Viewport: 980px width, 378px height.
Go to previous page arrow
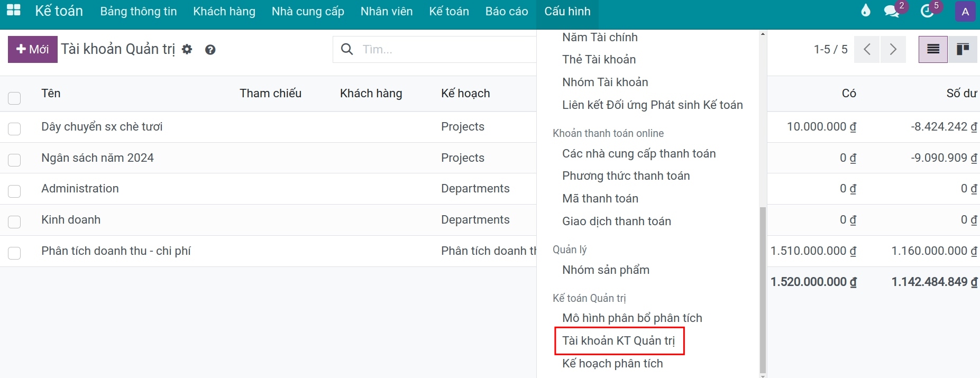pyautogui.click(x=867, y=49)
